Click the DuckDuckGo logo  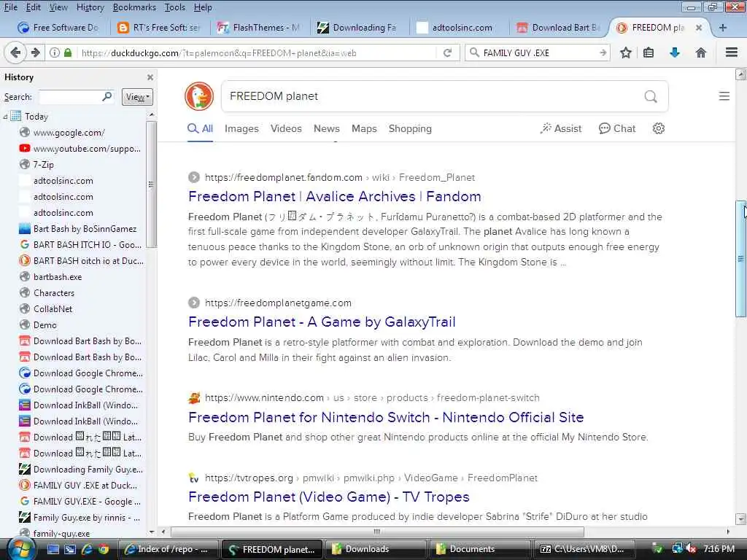(199, 96)
